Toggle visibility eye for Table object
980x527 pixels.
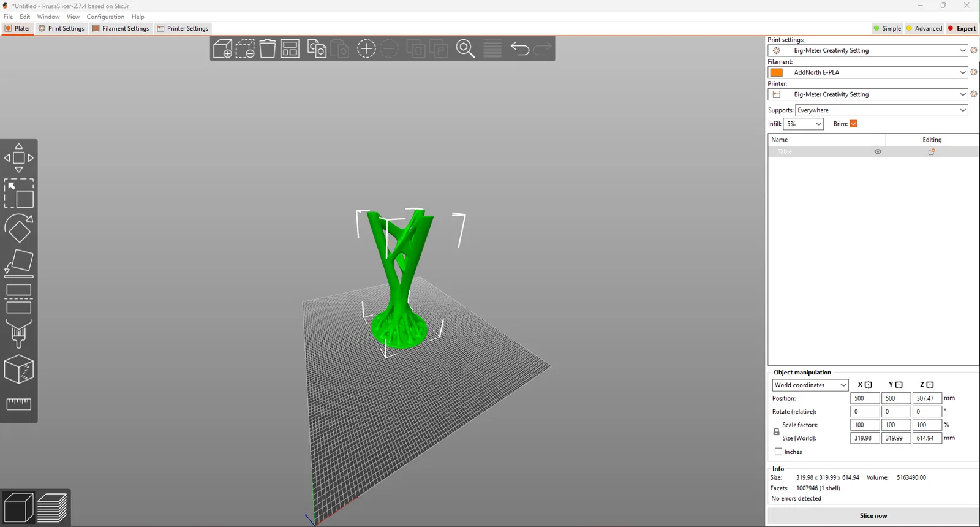pos(878,152)
